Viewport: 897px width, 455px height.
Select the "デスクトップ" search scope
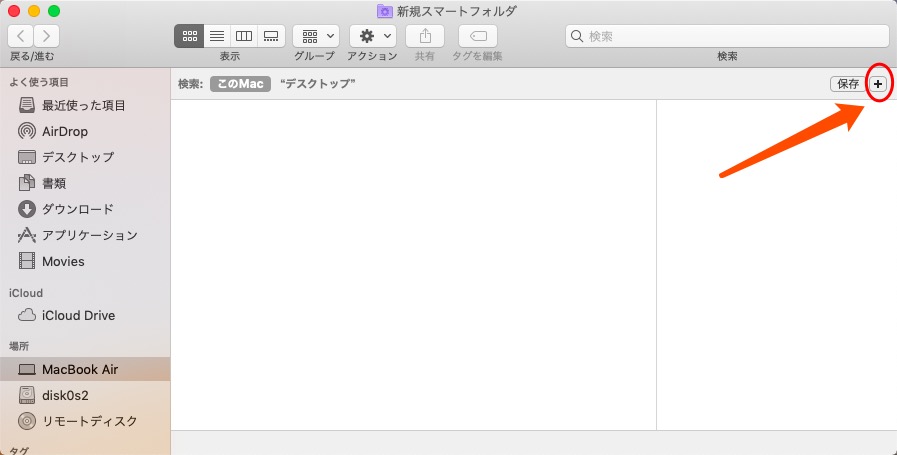(x=317, y=84)
